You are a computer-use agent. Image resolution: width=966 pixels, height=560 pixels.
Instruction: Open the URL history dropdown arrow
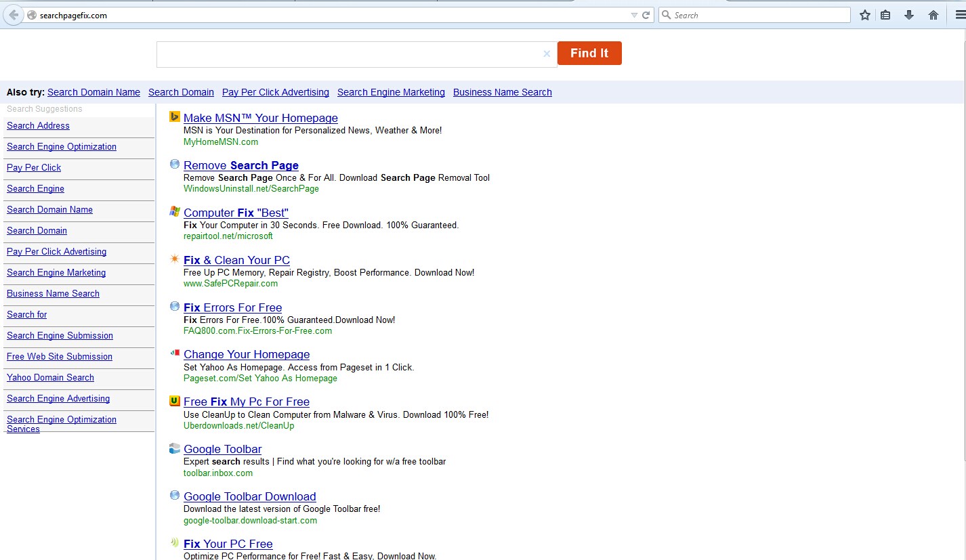coord(634,15)
